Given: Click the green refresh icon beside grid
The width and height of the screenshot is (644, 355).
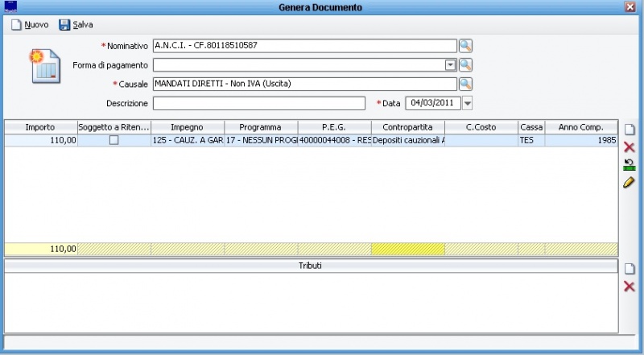Looking at the screenshot, I should coord(630,165).
